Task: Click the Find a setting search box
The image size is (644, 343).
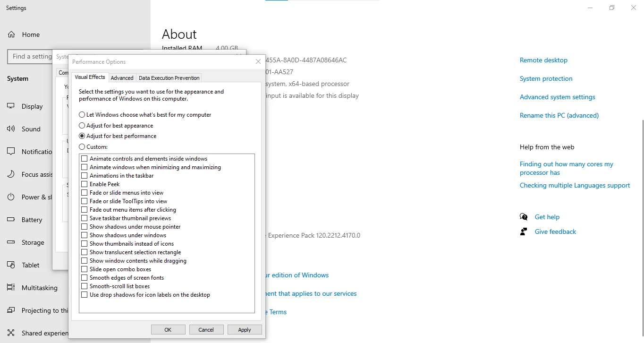Action: tap(30, 56)
